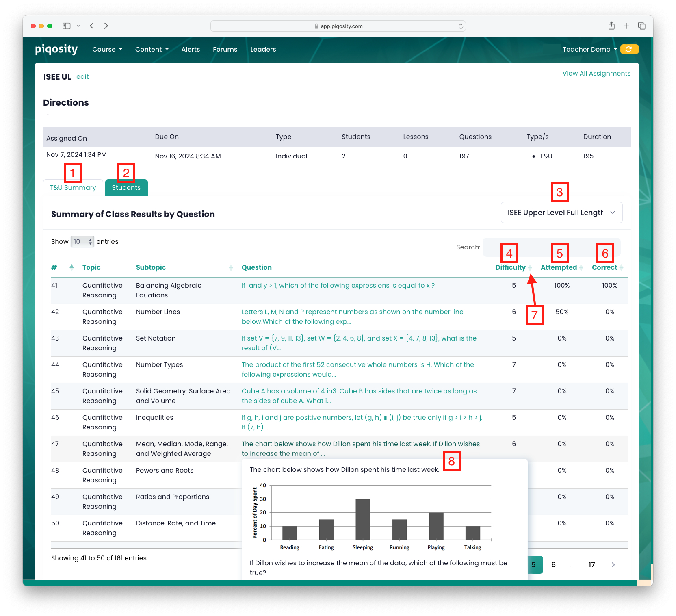This screenshot has height=616, width=676.
Task: Switch to the T&U Summary tab
Action: pos(73,188)
